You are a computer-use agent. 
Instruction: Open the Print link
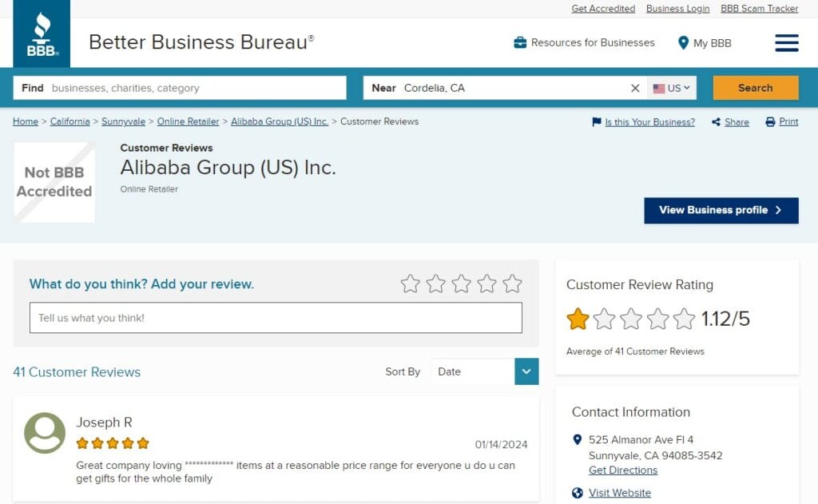(x=788, y=121)
